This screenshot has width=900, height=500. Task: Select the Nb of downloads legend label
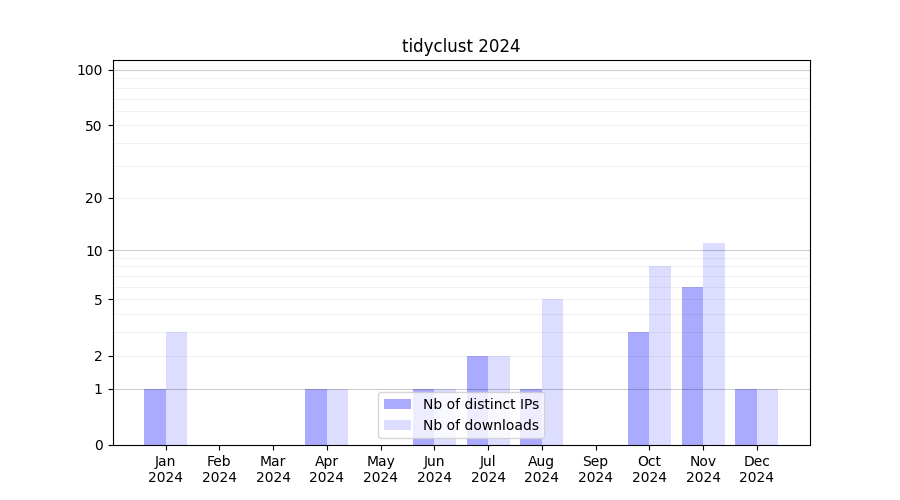click(480, 425)
